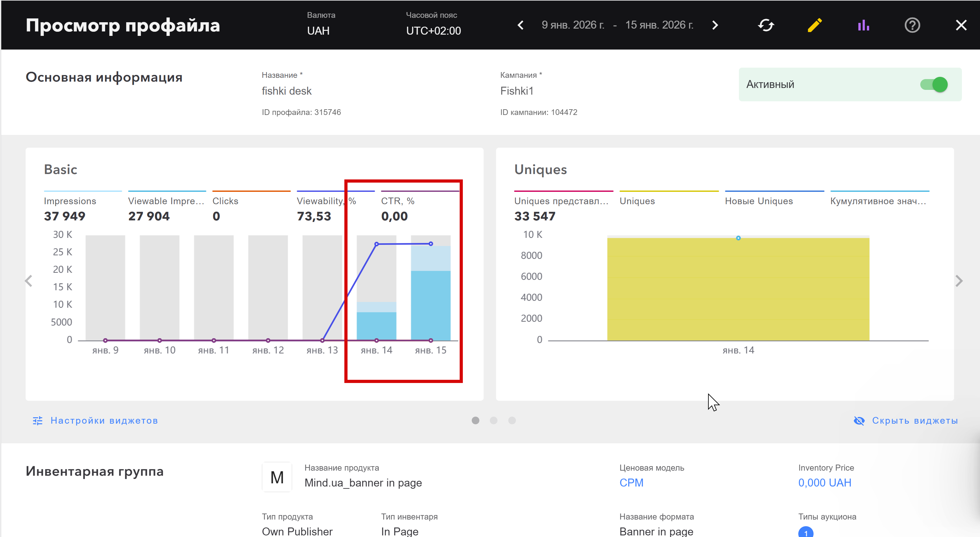Click the 0,000 UAH inventory price
The height and width of the screenshot is (537, 980).
pyautogui.click(x=824, y=482)
